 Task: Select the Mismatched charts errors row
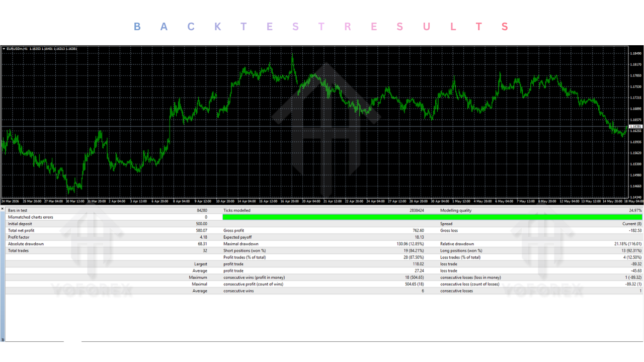pos(107,217)
